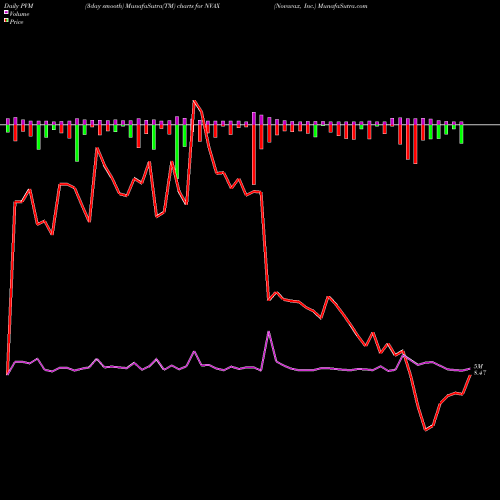Screen dimensions: 500x500
Task: Click the green-red Price legend swatch
Action: 6,21
